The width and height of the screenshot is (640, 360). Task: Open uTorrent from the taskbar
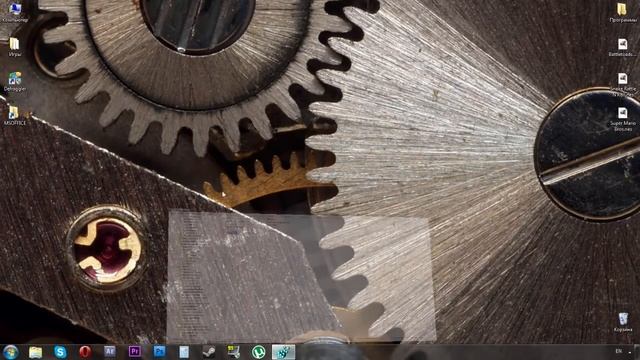pyautogui.click(x=258, y=352)
